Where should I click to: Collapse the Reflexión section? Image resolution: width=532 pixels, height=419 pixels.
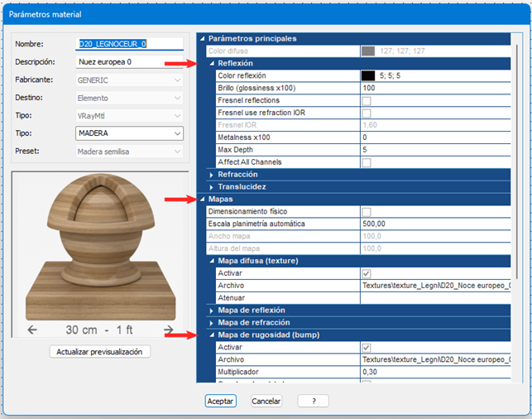click(212, 64)
